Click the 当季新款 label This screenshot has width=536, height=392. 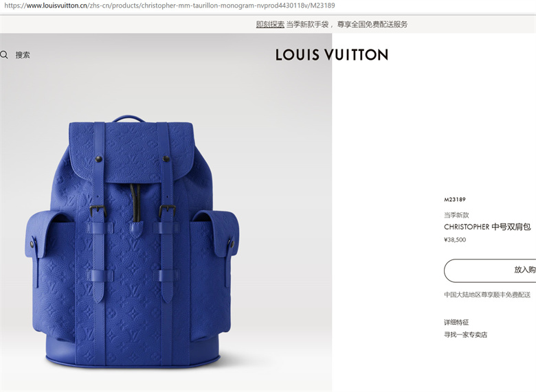click(456, 215)
